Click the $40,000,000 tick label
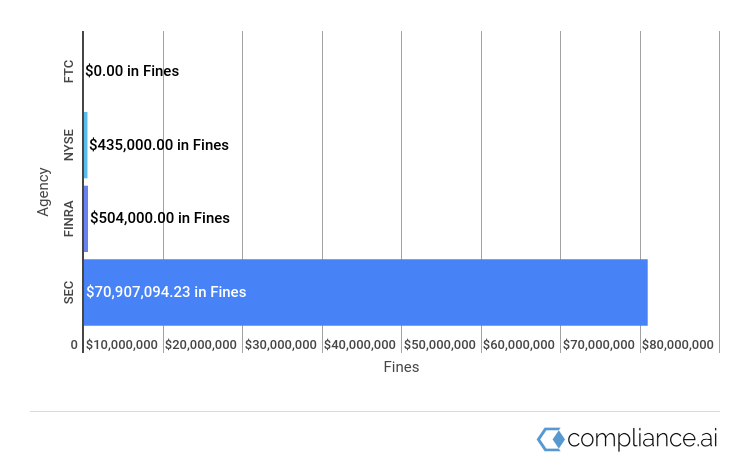Viewport: 750px width, 468px height. pyautogui.click(x=360, y=345)
